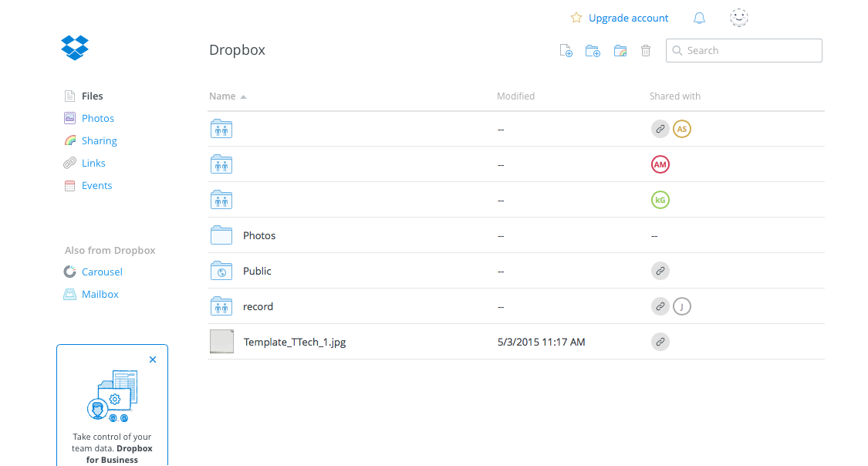Click the Links chain icon in sidebar
The image size is (868, 466).
[69, 163]
